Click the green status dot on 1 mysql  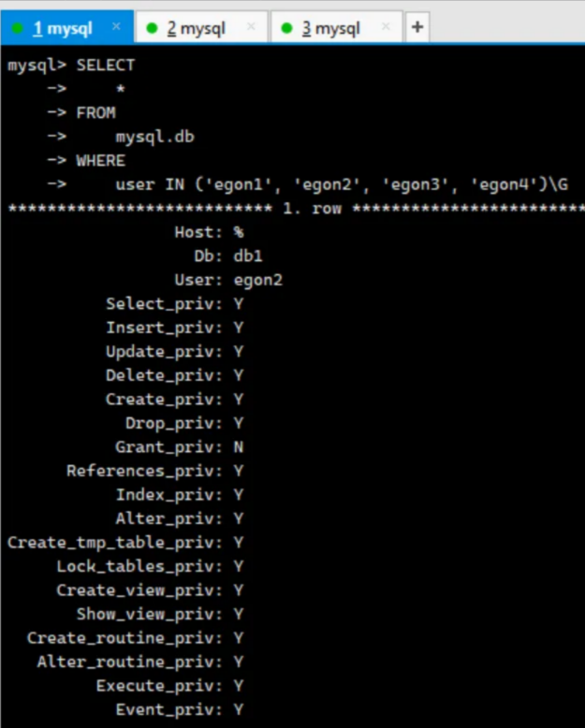coord(18,28)
